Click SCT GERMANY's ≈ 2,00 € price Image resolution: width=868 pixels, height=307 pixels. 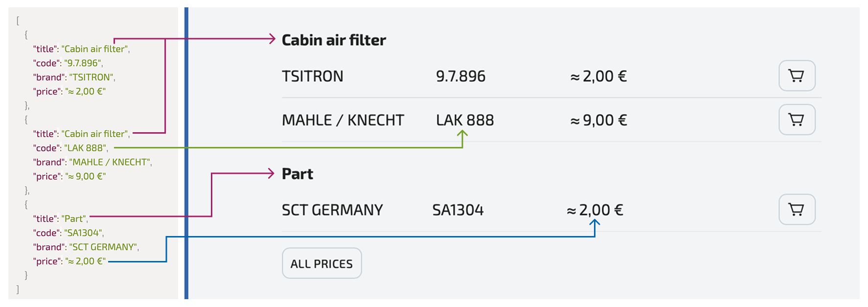pyautogui.click(x=594, y=210)
